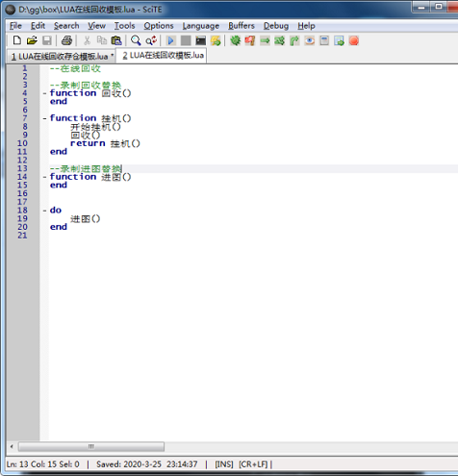Collapse the fold at line 4 function
The width and height of the screenshot is (458, 476).
45,93
